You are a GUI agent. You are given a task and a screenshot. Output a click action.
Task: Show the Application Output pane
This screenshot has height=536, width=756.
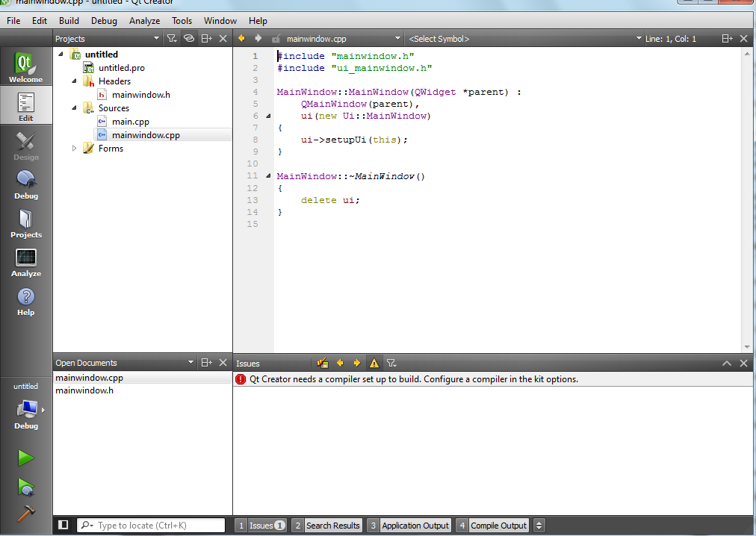[x=409, y=526]
